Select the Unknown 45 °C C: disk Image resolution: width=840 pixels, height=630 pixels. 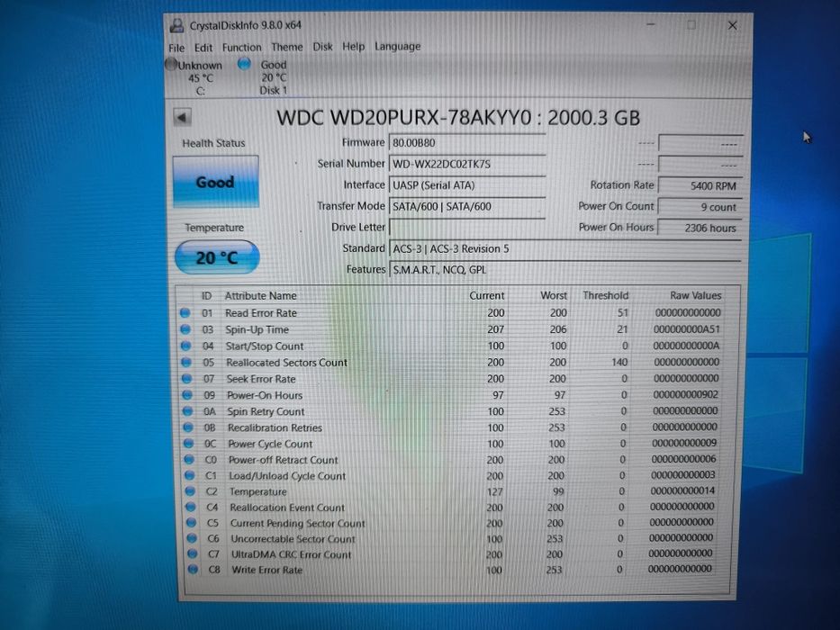tap(195, 78)
